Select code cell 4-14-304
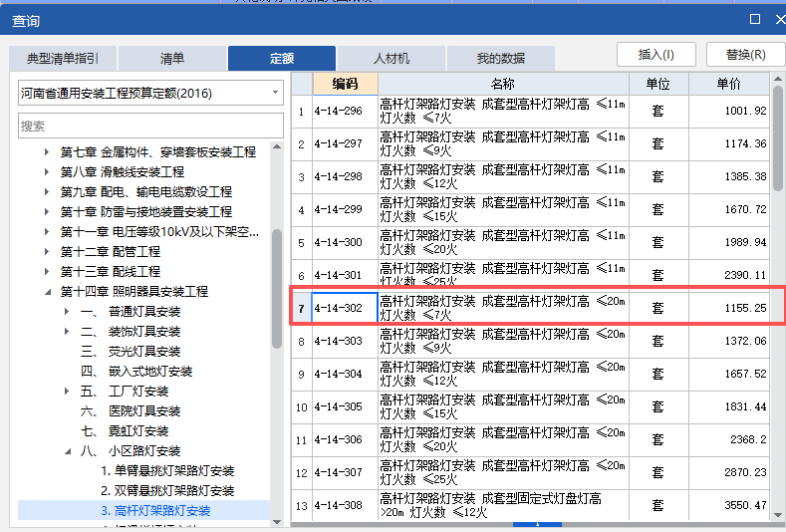 click(345, 374)
